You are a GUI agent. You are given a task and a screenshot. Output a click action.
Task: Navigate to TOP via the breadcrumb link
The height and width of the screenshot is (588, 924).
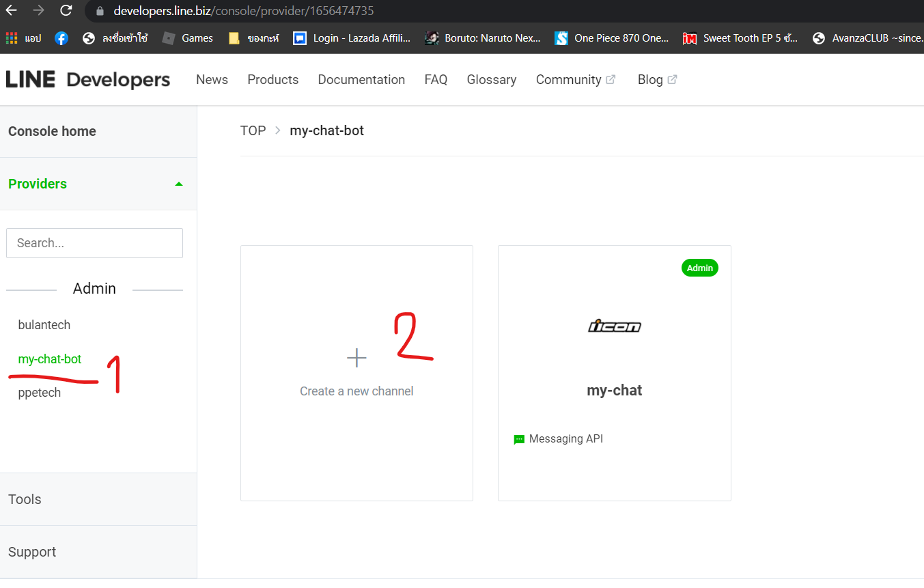(253, 130)
